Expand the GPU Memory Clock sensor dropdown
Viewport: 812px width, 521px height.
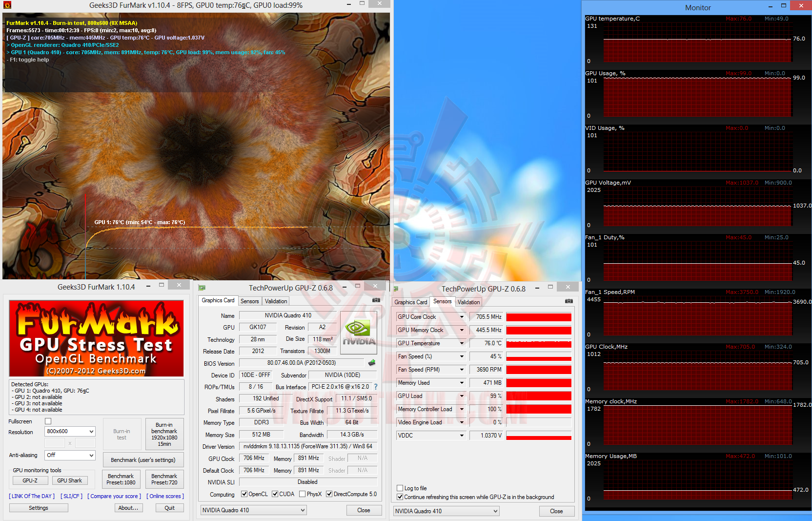point(462,330)
